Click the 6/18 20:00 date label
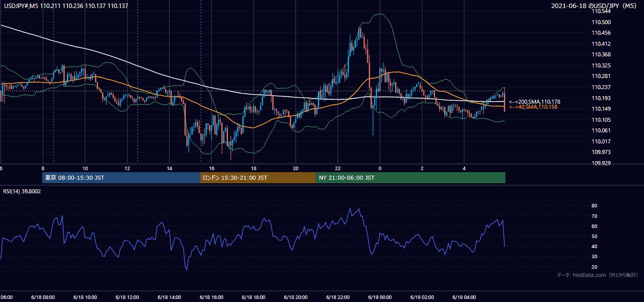The width and height of the screenshot is (644, 302). click(x=296, y=297)
